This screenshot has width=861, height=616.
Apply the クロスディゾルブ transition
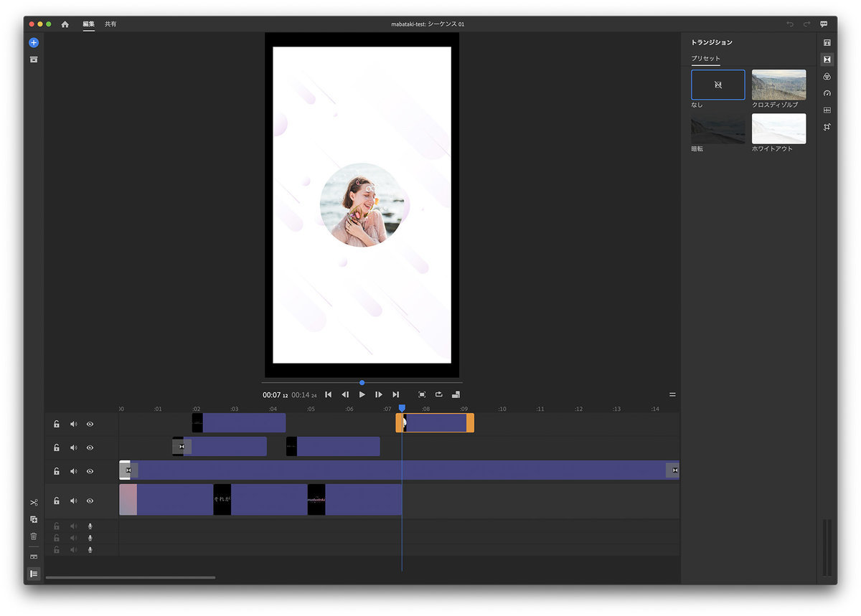pos(778,85)
